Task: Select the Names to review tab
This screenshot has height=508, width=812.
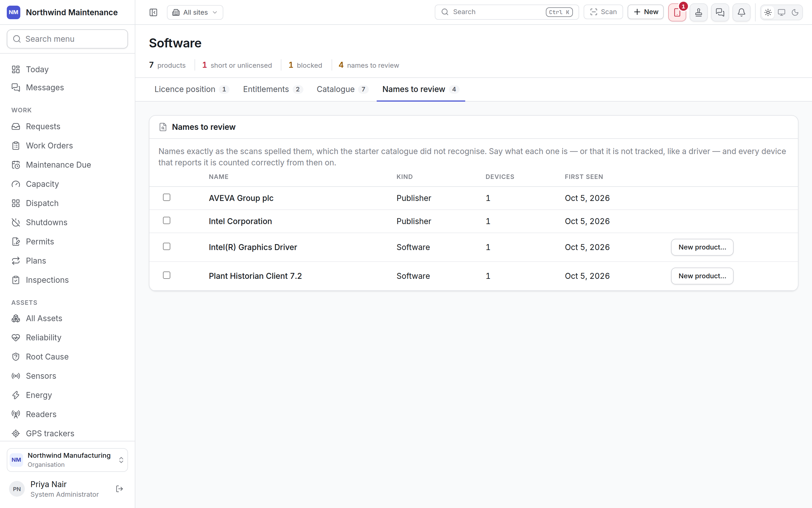Action: (x=421, y=89)
